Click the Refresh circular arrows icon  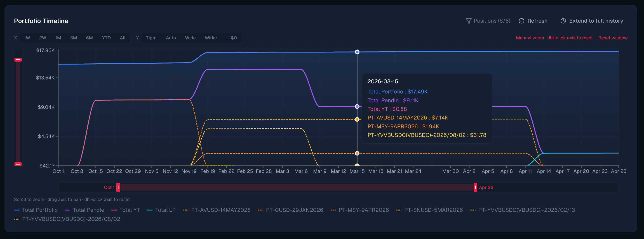click(x=522, y=21)
